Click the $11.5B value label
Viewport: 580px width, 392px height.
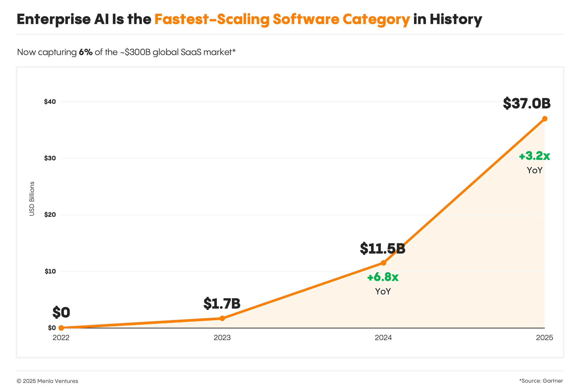[383, 249]
